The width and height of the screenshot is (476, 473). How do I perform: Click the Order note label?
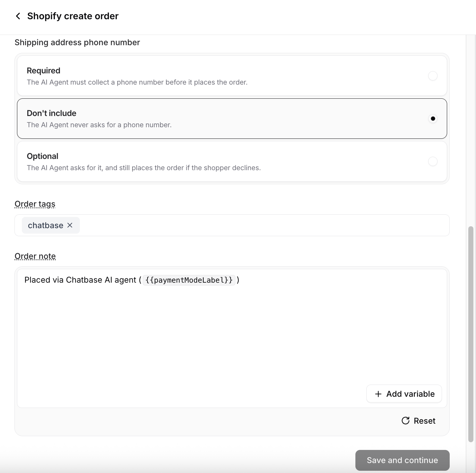[35, 256]
